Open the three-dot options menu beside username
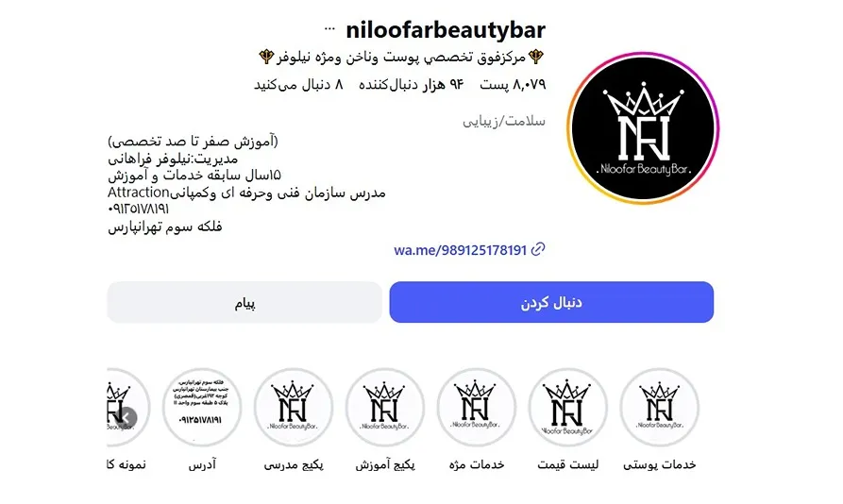843x504 pixels. pyautogui.click(x=329, y=29)
